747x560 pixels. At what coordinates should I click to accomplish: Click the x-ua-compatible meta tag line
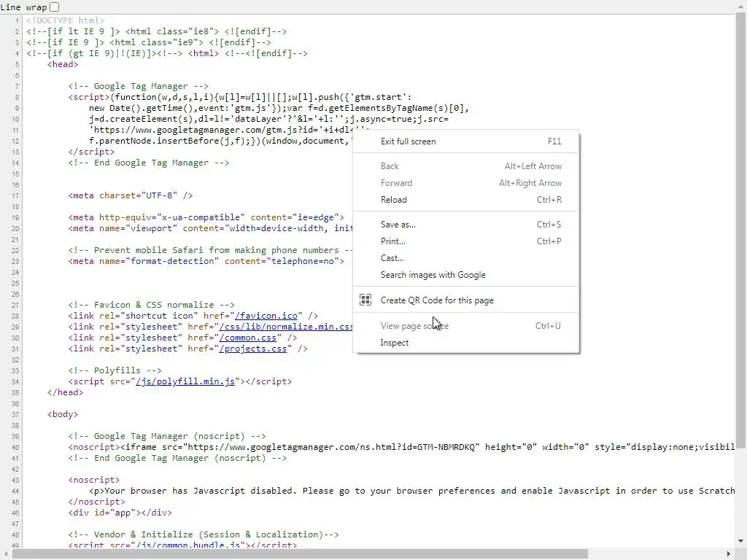click(x=206, y=217)
